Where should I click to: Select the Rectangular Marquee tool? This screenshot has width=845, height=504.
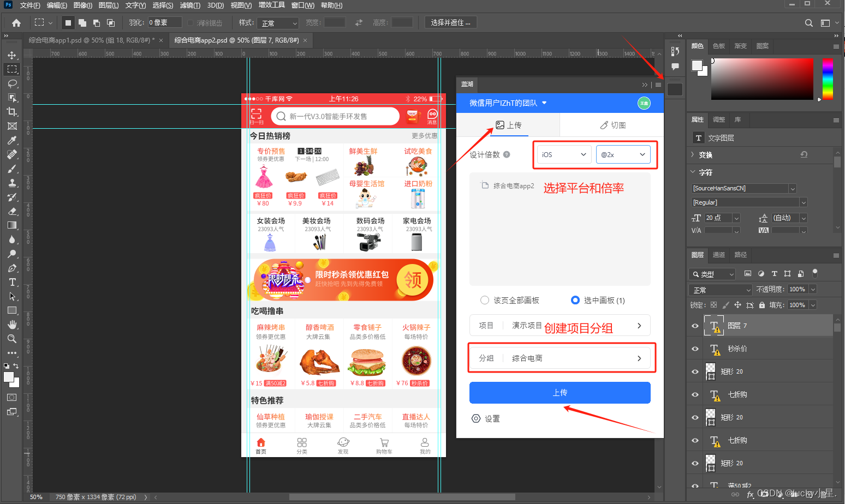12,69
